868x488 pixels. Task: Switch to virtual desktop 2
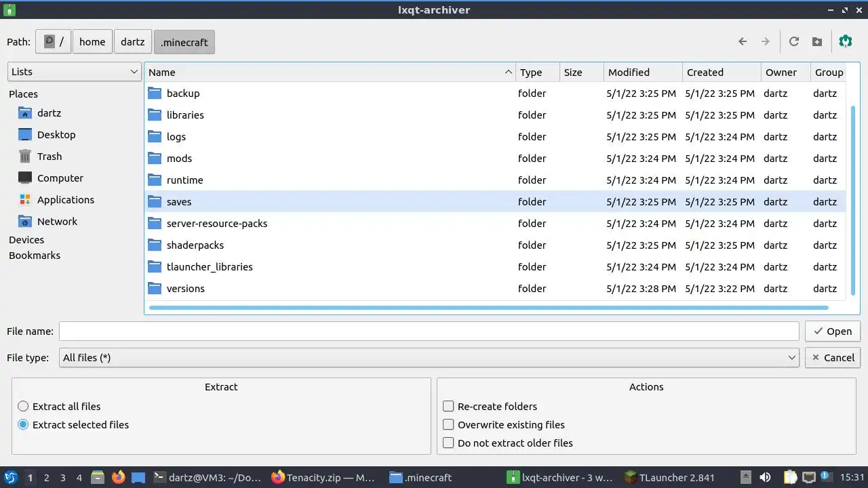[46, 478]
